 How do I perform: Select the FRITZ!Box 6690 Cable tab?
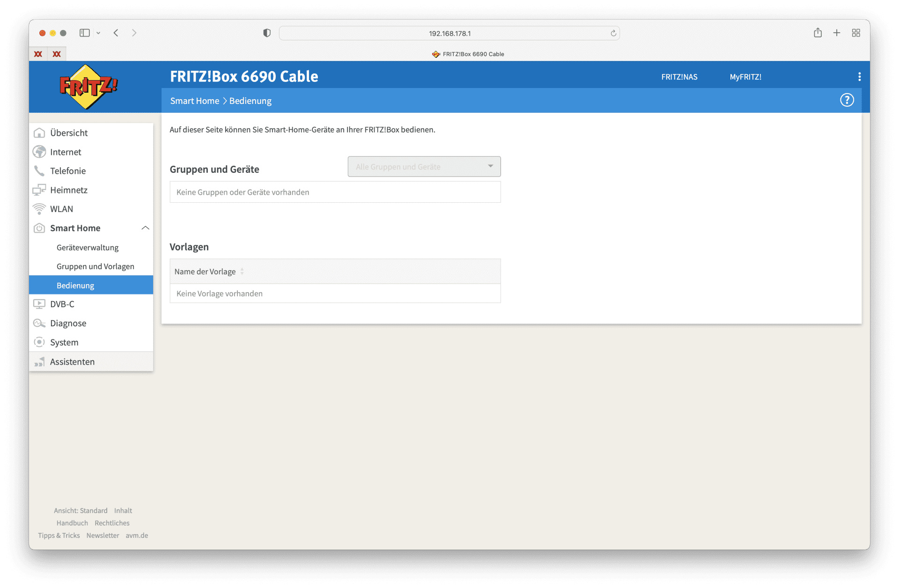click(468, 54)
